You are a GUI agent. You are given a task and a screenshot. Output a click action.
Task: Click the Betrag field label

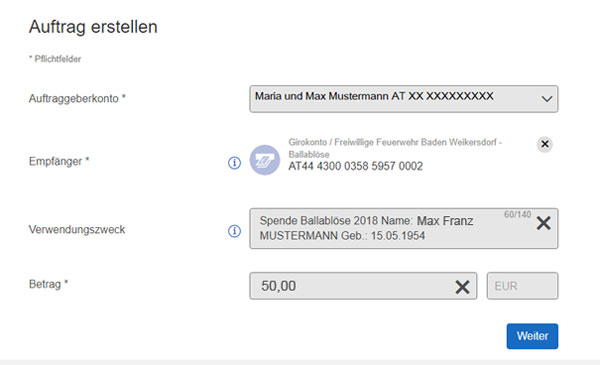click(x=48, y=284)
